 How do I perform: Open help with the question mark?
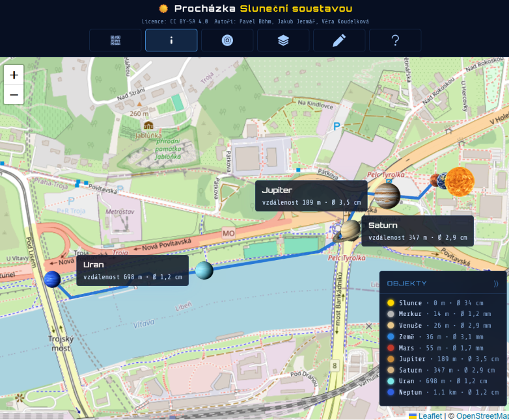(x=395, y=40)
